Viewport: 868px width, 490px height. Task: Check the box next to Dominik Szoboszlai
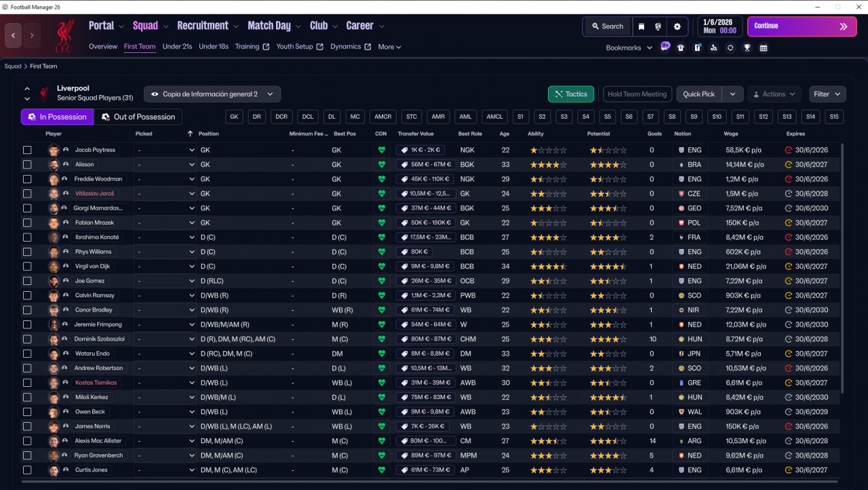[x=27, y=339]
